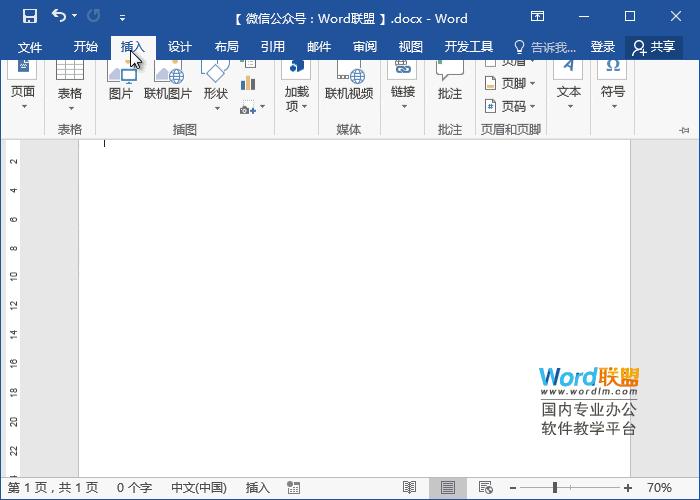Select the 插入 ribbon tab

coord(133,47)
